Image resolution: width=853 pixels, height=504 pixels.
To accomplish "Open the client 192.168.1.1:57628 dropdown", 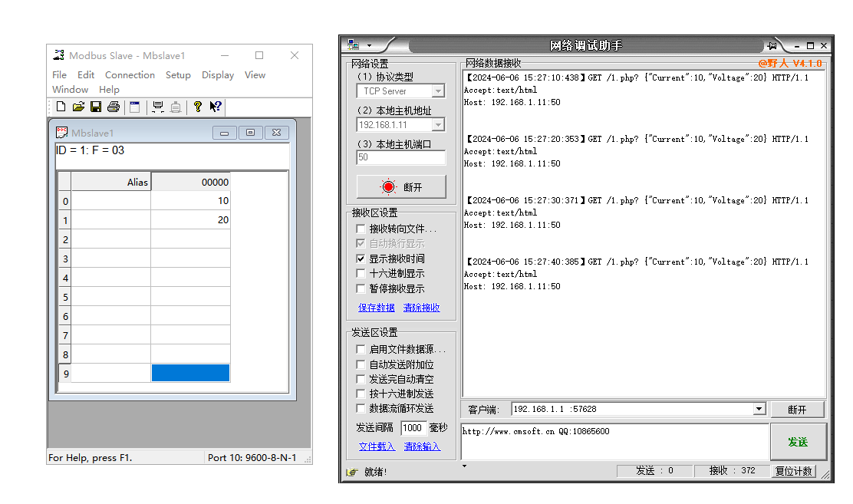I will point(759,409).
